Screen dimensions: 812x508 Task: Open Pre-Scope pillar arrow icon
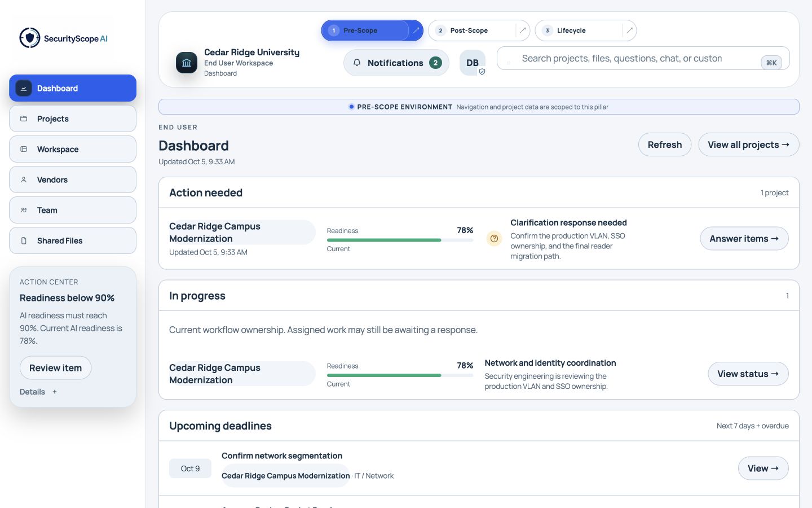click(x=416, y=30)
